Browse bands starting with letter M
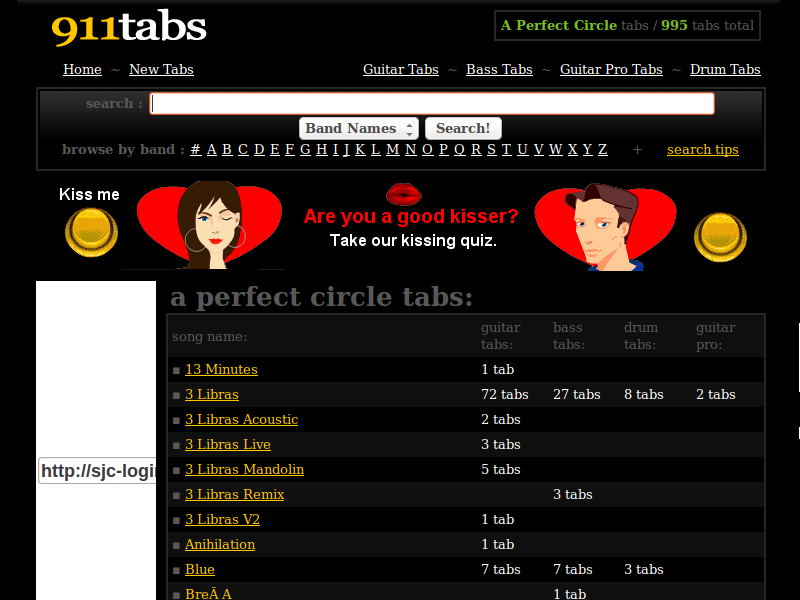Screen dimensions: 800x600 click(393, 150)
